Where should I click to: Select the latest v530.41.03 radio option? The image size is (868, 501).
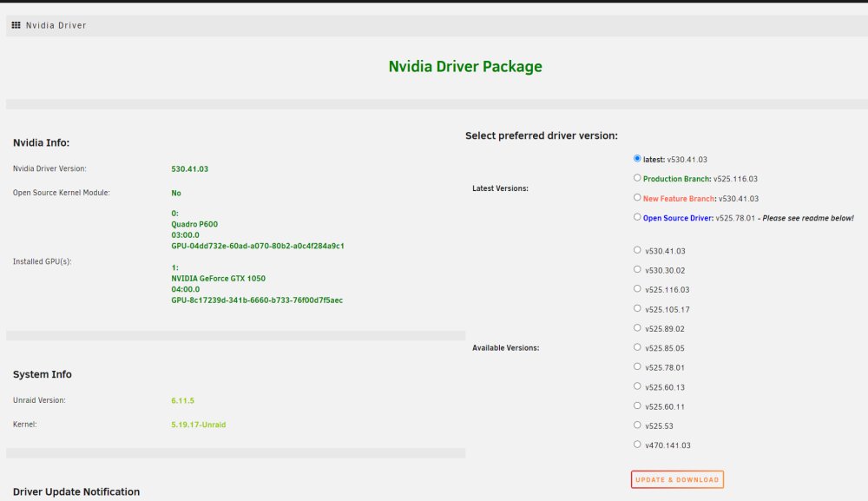tap(637, 158)
